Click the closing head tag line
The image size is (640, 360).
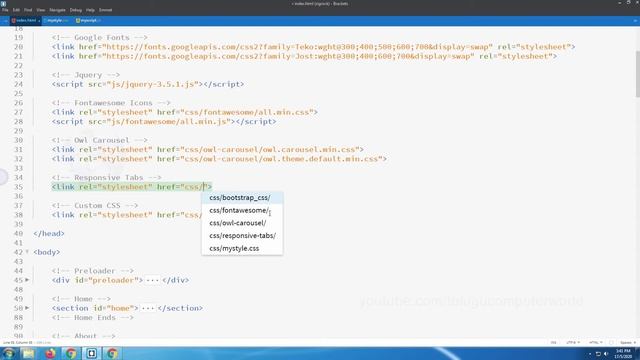49,233
